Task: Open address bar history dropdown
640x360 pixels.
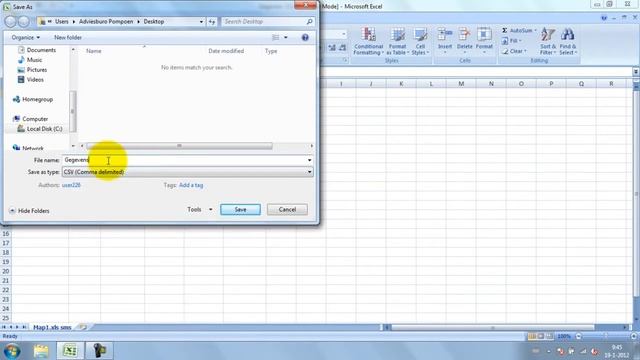Action: pyautogui.click(x=201, y=22)
